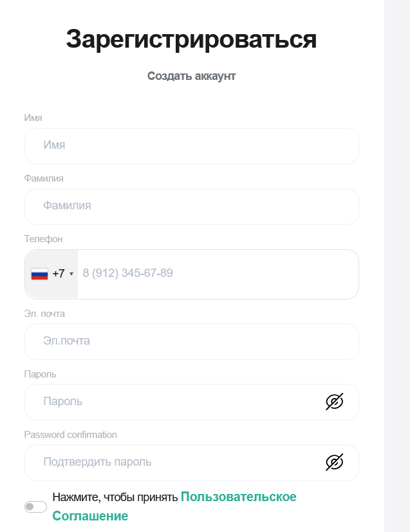Click the Имя field label
410x532 pixels.
(x=33, y=118)
